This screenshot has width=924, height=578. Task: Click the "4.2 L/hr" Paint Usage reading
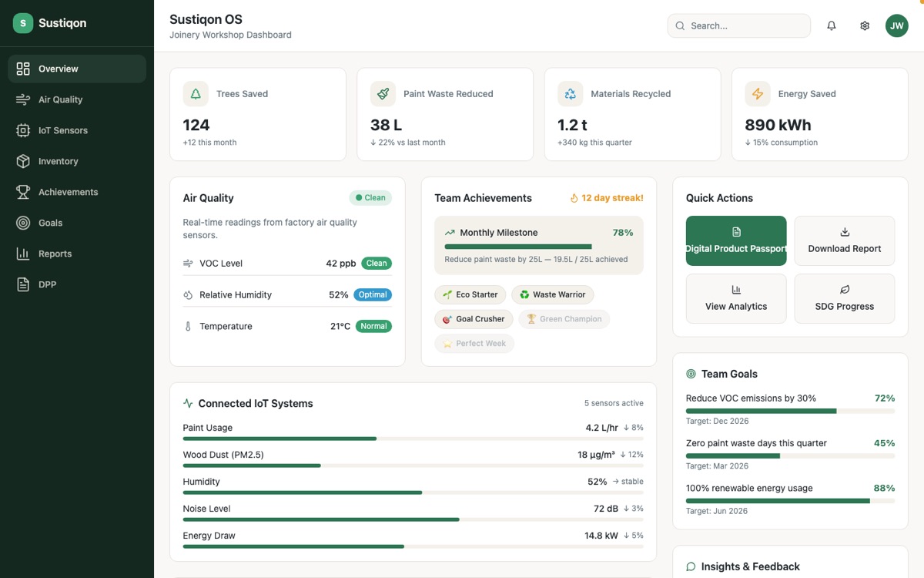(602, 428)
